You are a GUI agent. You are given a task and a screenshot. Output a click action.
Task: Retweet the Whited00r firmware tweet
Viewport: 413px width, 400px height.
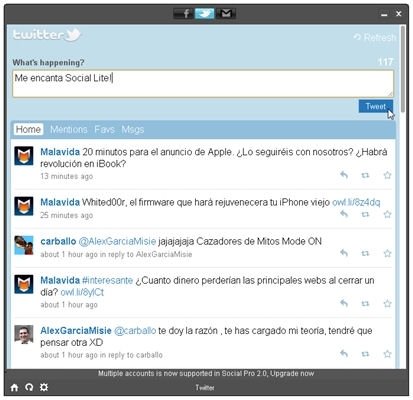[x=365, y=214]
